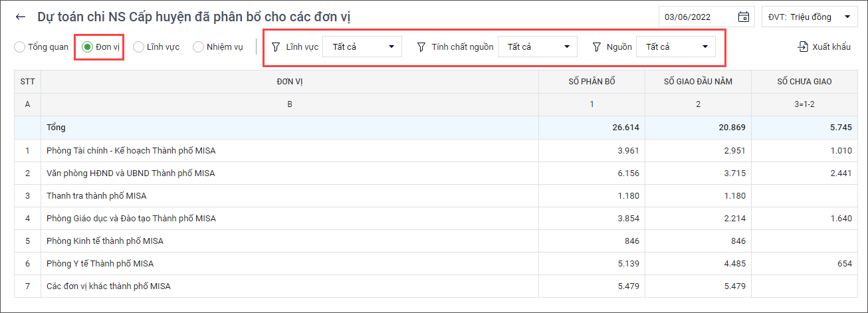Select the Tổng quan radio option

[21, 47]
